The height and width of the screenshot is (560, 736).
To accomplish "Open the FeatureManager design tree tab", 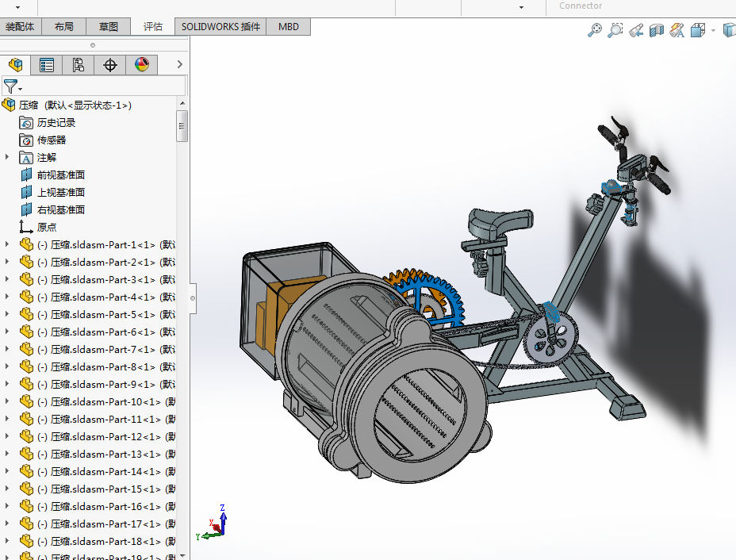I will pos(15,65).
